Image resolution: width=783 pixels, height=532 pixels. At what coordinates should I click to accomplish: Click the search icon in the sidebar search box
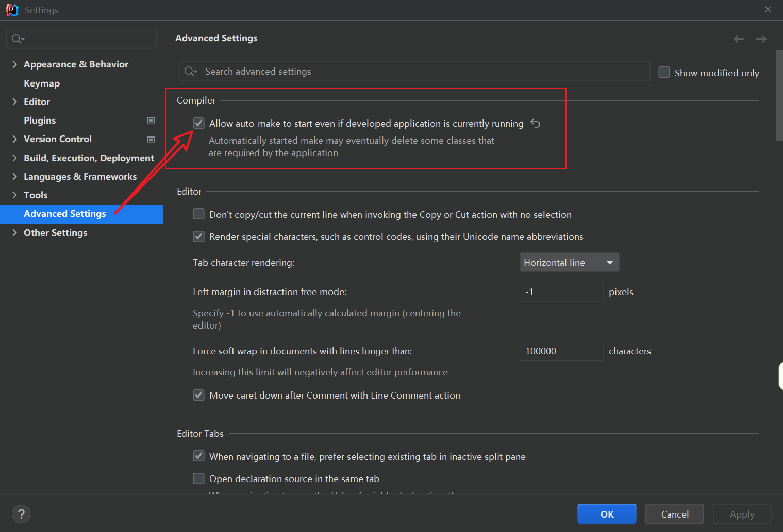(x=18, y=39)
